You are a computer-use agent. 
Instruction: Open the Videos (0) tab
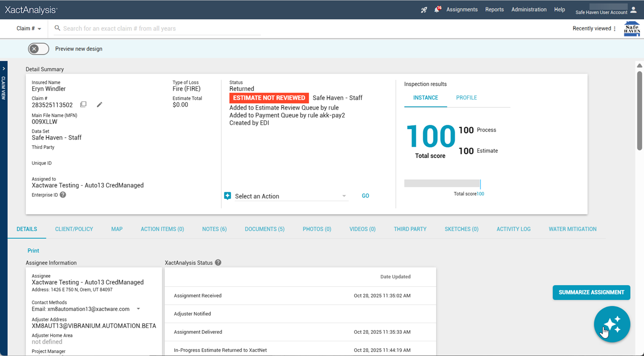363,229
